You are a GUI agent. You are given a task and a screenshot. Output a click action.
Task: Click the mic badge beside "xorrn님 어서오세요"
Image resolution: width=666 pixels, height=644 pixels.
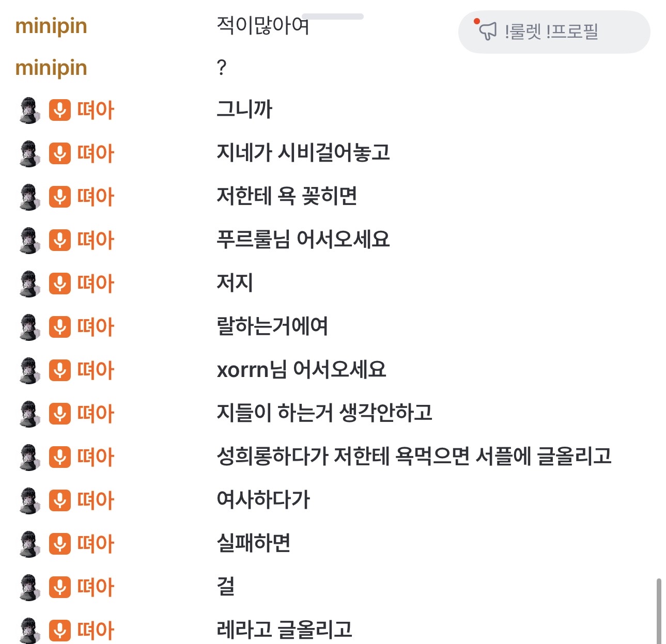point(60,371)
